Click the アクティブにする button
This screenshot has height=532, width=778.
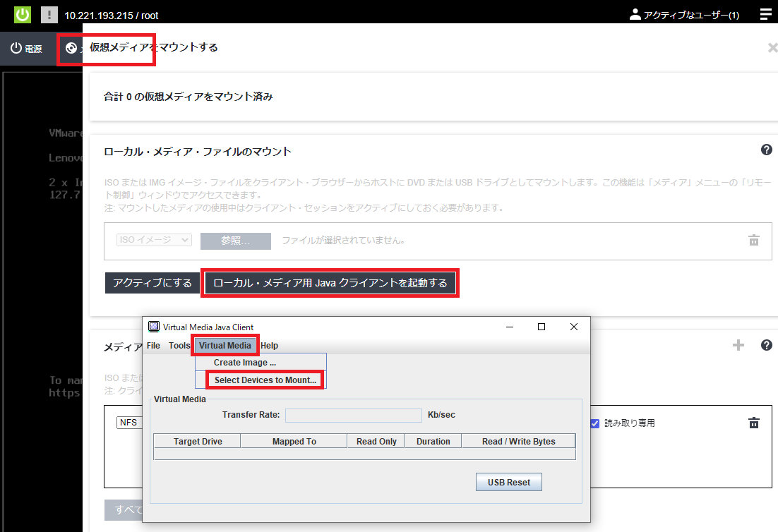click(152, 283)
